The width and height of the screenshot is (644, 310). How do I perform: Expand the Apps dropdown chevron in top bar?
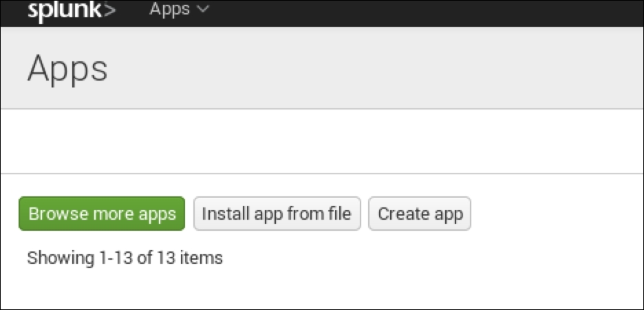[202, 10]
